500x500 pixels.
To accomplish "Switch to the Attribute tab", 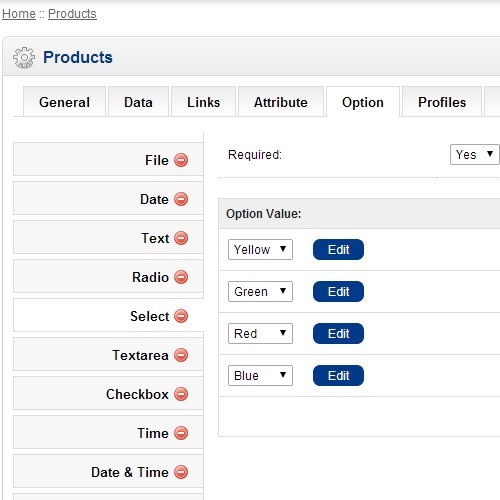I will (x=281, y=102).
